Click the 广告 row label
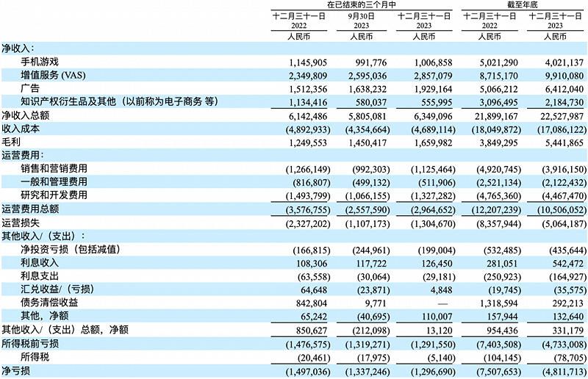588x379 pixels. (30, 88)
